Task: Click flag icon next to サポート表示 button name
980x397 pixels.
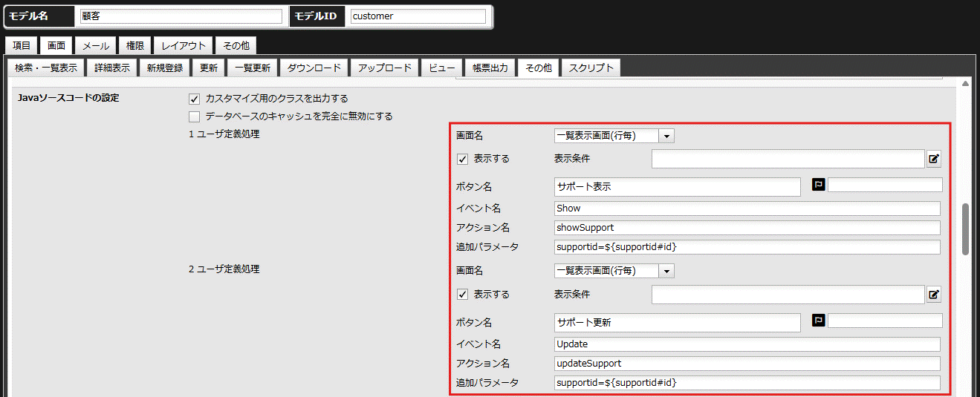Action: pyautogui.click(x=819, y=186)
